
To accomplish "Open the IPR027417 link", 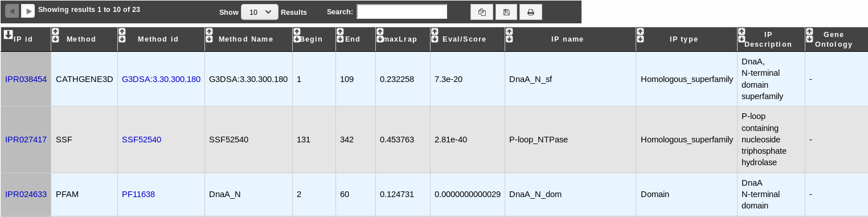I will 26,140.
